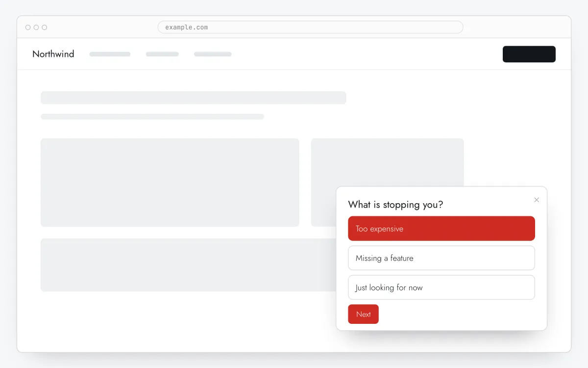The width and height of the screenshot is (588, 368).
Task: Close the survey popup with the X
Action: pyautogui.click(x=537, y=200)
